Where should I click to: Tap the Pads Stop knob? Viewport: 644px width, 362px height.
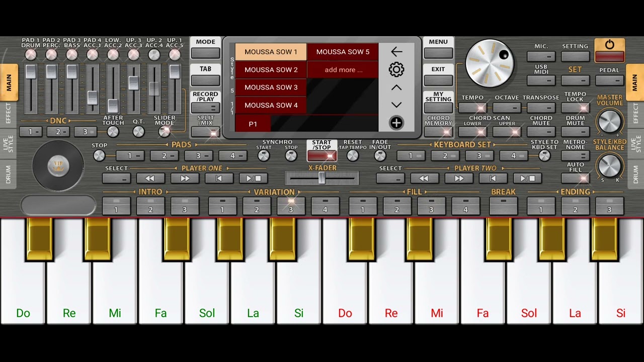[x=99, y=156]
